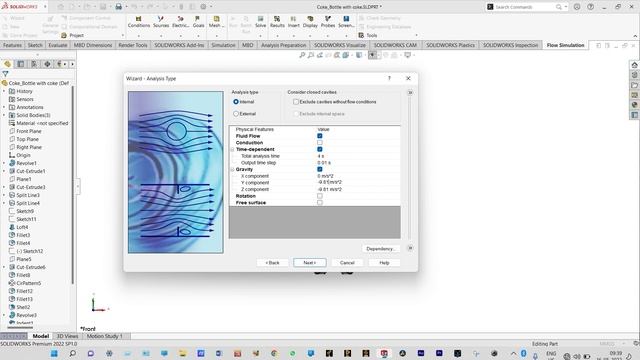Cancel the wizard dialog

[347, 262]
